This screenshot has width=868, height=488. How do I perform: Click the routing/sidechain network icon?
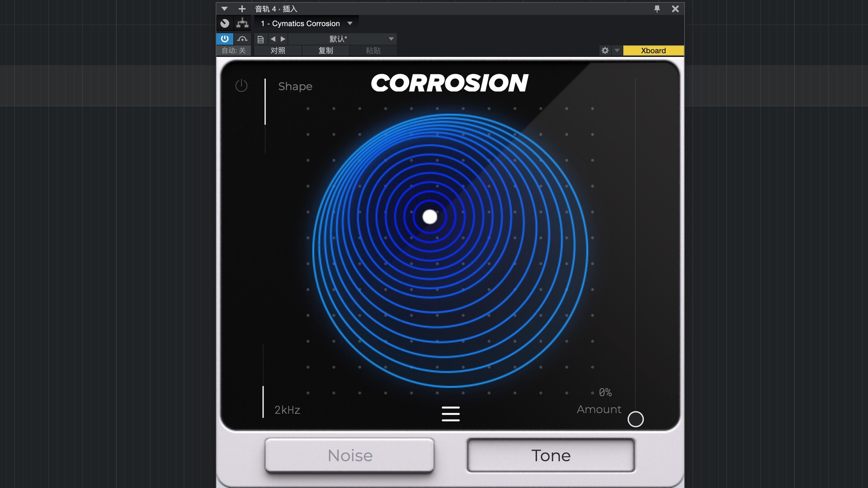coord(242,23)
